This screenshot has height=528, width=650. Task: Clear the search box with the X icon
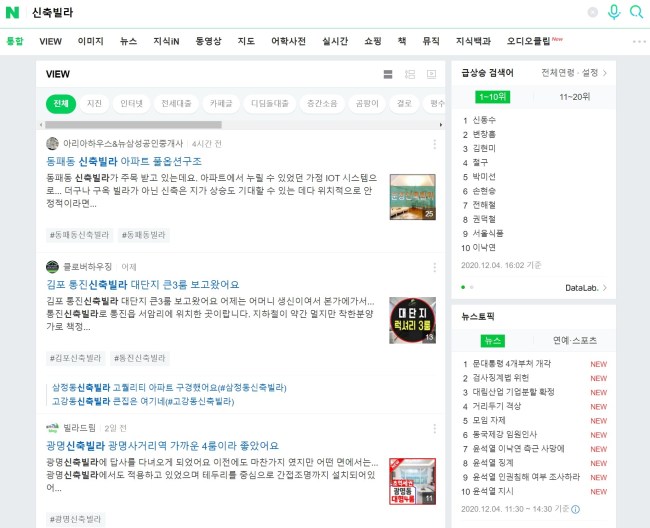coord(593,12)
